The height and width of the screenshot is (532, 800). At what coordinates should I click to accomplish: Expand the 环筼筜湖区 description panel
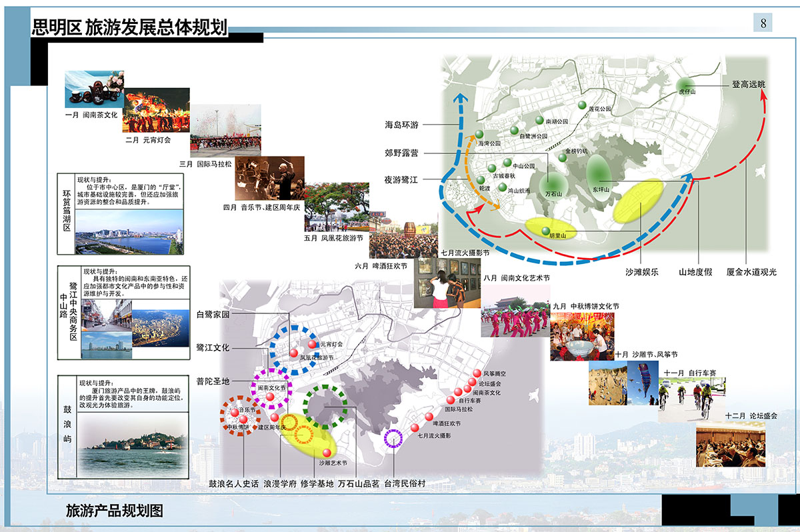122,213
